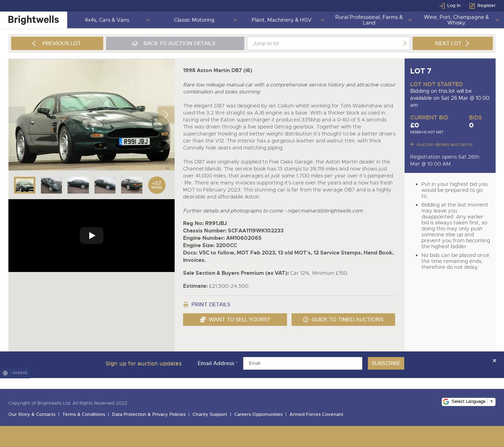This screenshot has height=447, width=504.
Task: Click the Engine Size: 3200CC text
Action: pos(210,245)
